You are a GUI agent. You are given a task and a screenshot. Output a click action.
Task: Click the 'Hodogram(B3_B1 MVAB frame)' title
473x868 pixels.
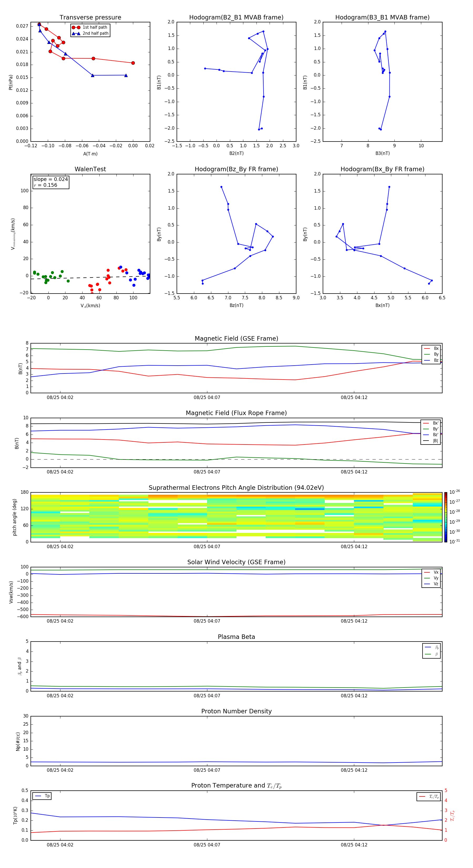point(382,18)
